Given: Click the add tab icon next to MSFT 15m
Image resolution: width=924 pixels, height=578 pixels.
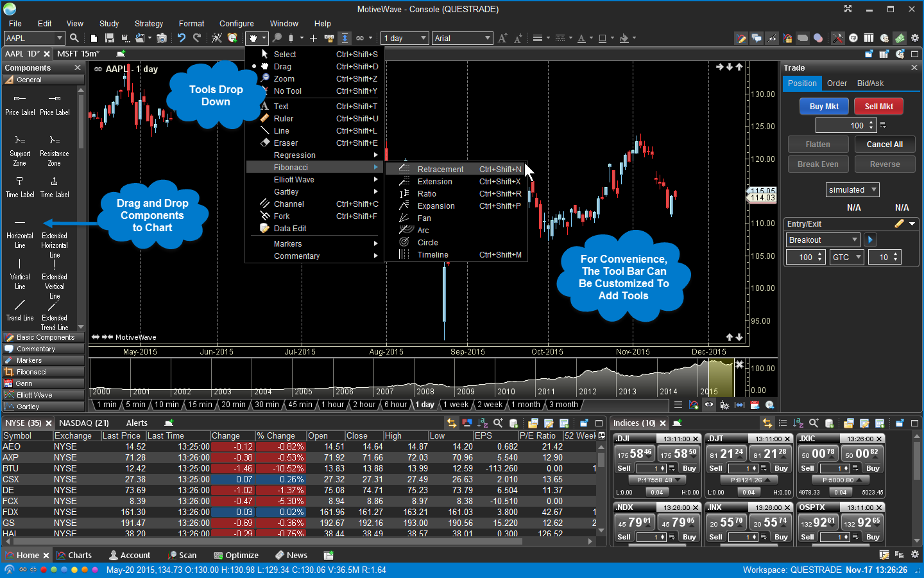Looking at the screenshot, I should 120,53.
